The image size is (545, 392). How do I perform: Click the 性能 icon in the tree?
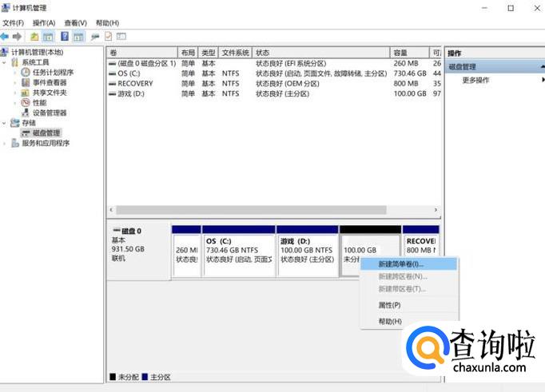[26, 102]
